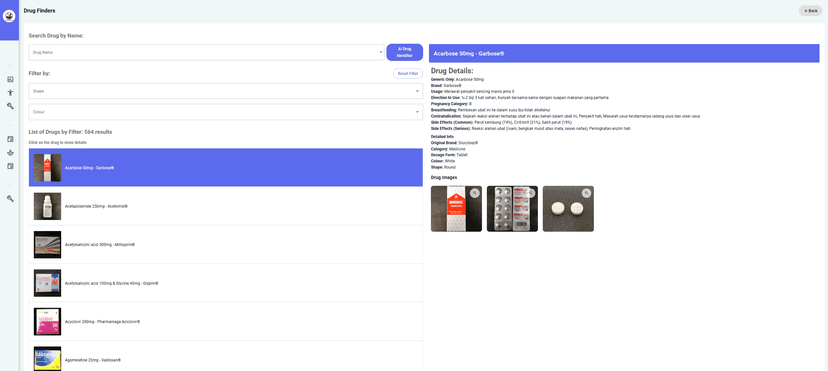Click magnifier icon on Garbose box image
This screenshot has width=828, height=371.
(475, 193)
